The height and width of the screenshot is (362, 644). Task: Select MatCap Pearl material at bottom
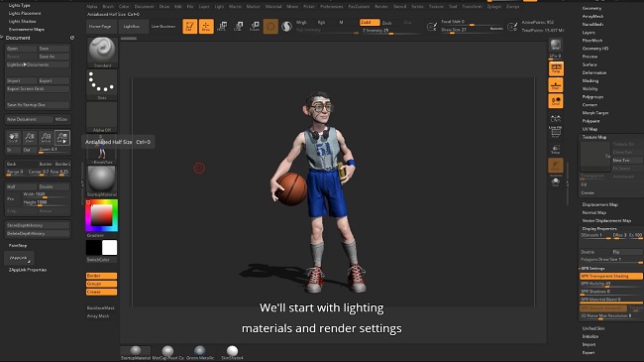[167, 352]
